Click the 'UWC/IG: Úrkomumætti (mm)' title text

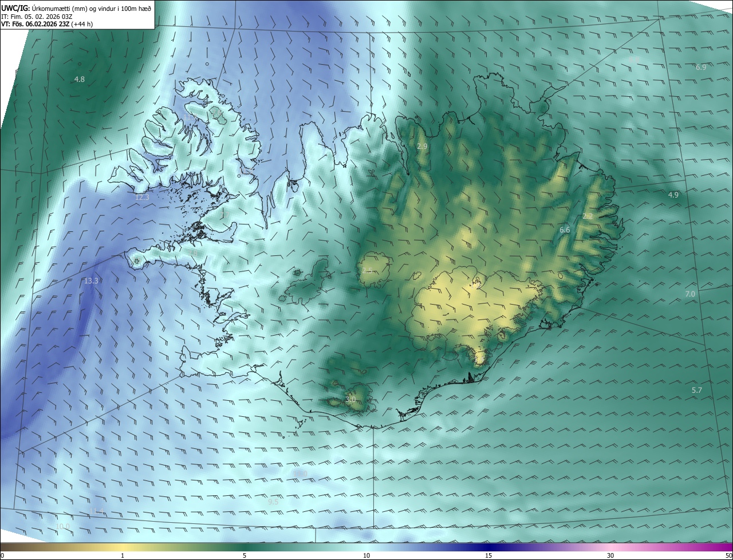tap(45, 7)
